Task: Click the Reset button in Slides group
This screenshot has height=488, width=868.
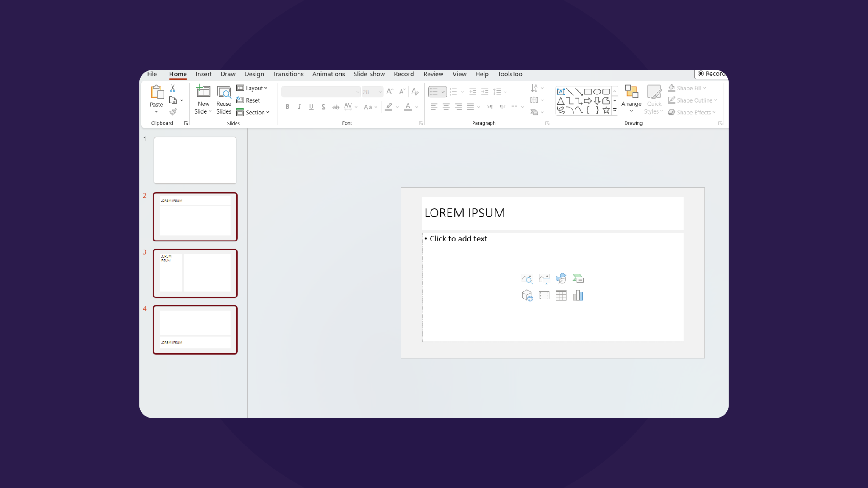Action: pyautogui.click(x=248, y=100)
